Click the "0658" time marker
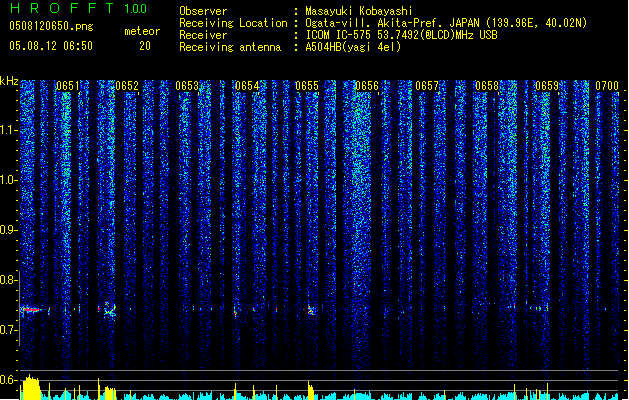The image size is (629, 400). pyautogui.click(x=487, y=86)
